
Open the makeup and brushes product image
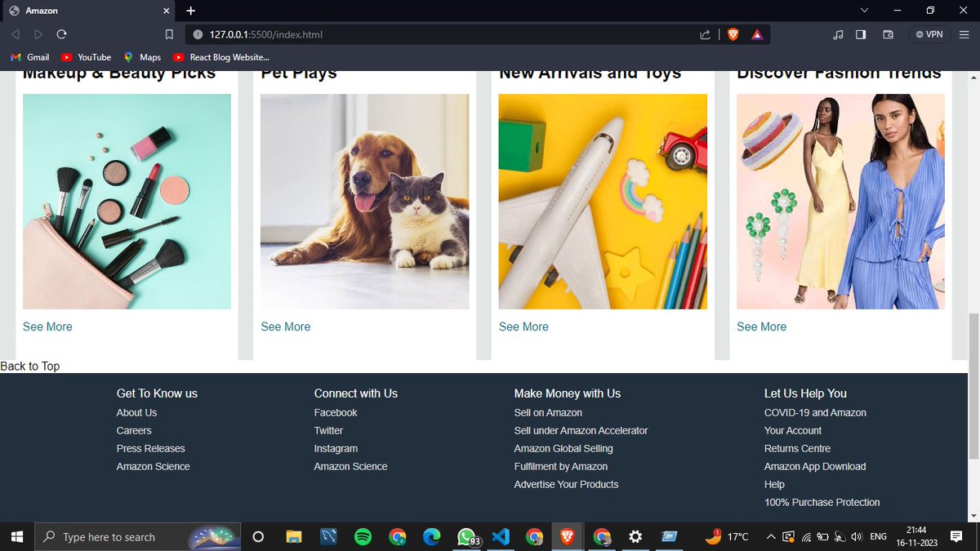127,202
